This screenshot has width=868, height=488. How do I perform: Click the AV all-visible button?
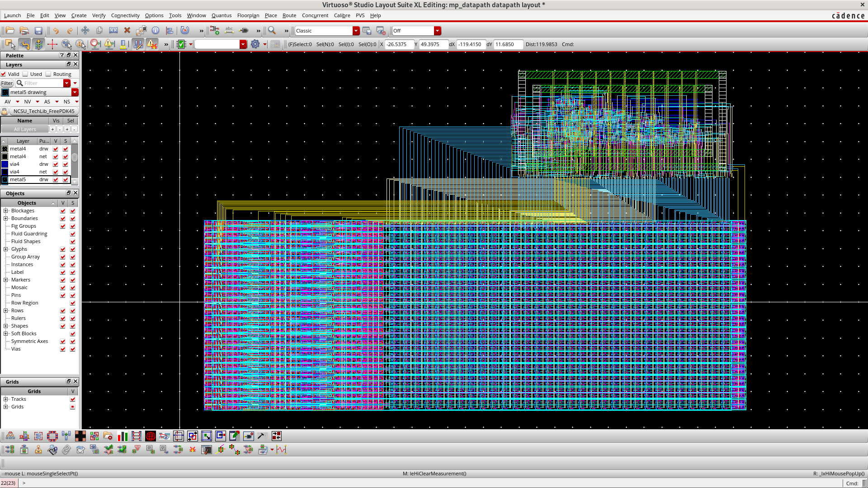tap(8, 102)
